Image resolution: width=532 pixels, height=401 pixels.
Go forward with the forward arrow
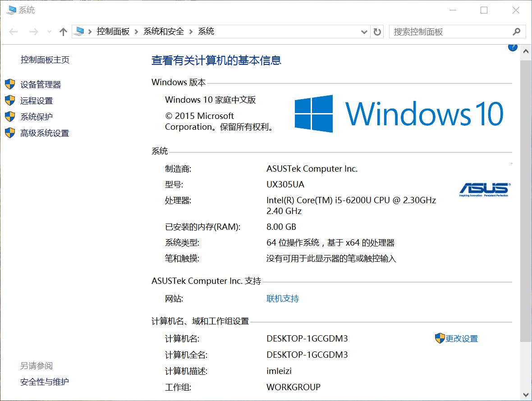(x=34, y=32)
